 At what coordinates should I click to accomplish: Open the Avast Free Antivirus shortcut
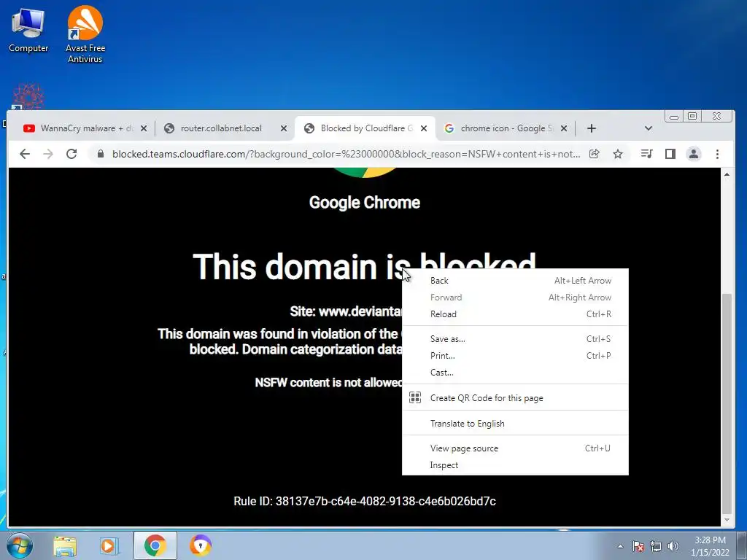(85, 34)
